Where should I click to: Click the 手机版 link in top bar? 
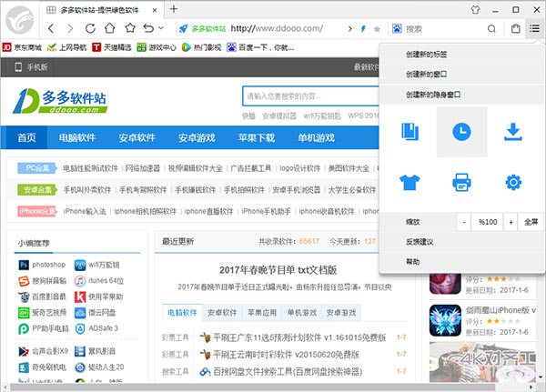point(31,67)
